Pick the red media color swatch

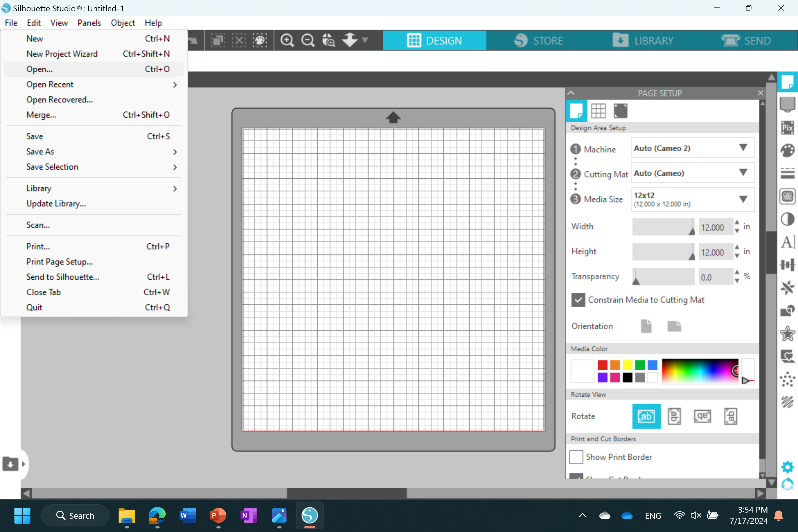click(603, 365)
